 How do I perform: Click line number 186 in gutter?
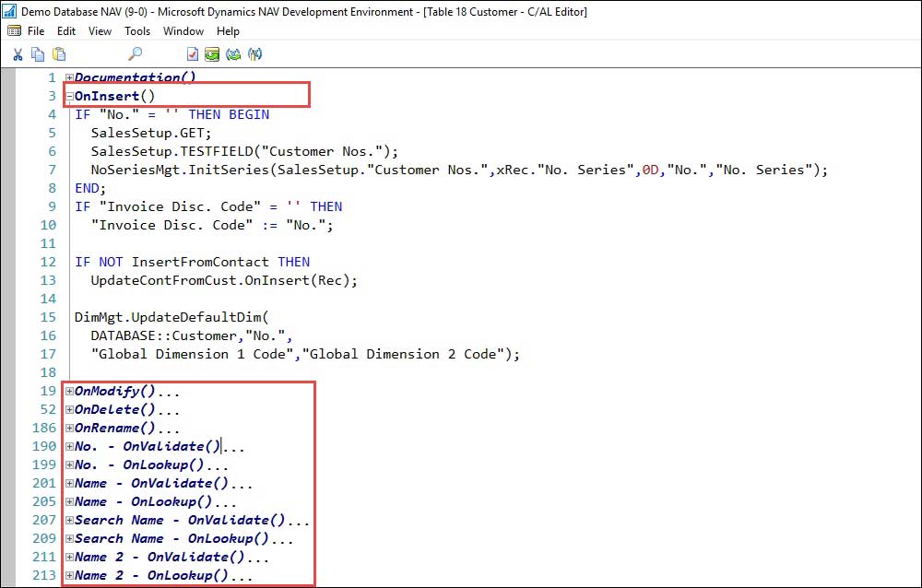coord(44,428)
